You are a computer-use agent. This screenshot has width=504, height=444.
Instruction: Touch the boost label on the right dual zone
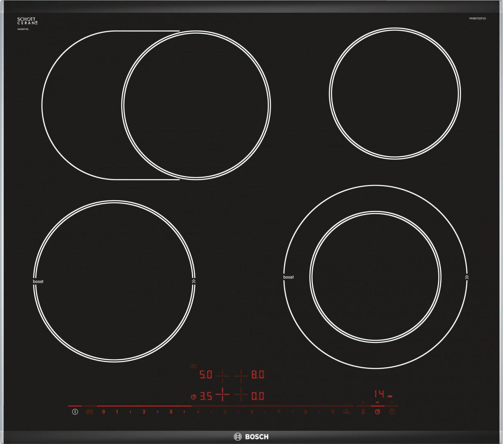click(289, 277)
